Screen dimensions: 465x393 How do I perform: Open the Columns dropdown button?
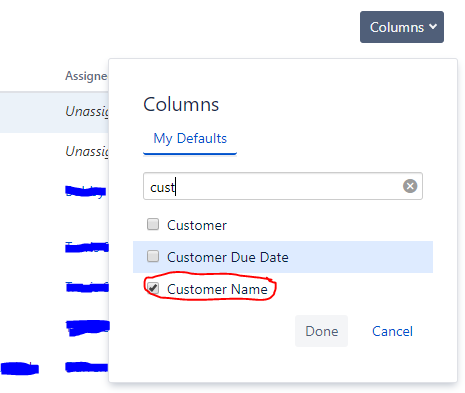tap(402, 27)
